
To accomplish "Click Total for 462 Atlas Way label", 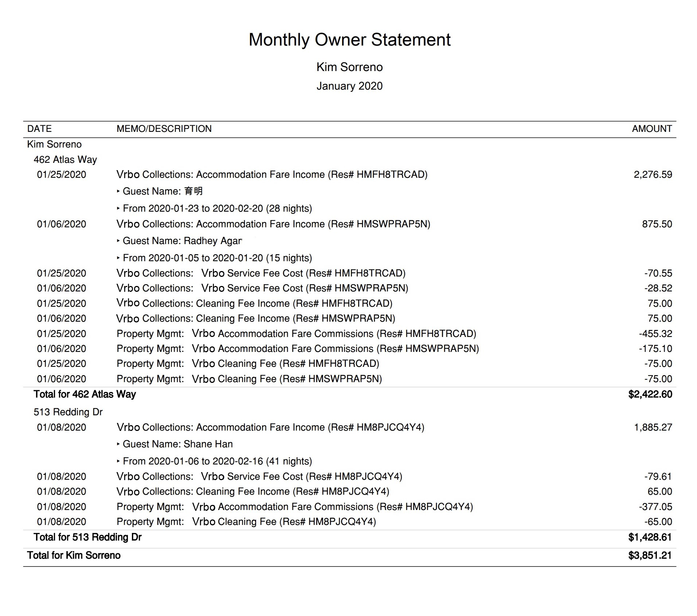I will click(85, 394).
